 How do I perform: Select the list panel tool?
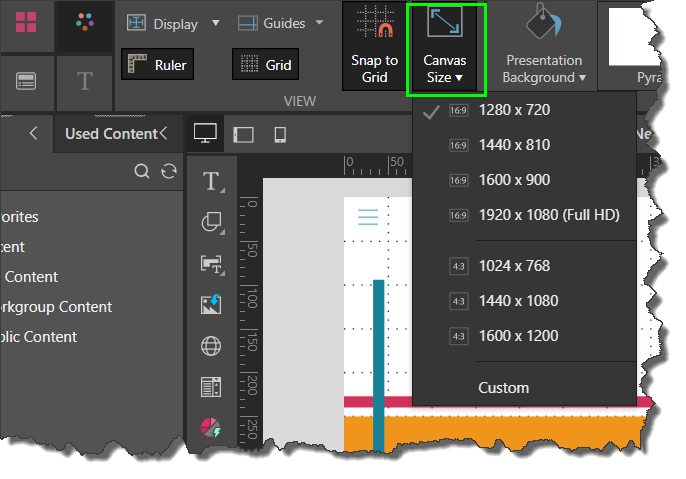pyautogui.click(x=211, y=387)
